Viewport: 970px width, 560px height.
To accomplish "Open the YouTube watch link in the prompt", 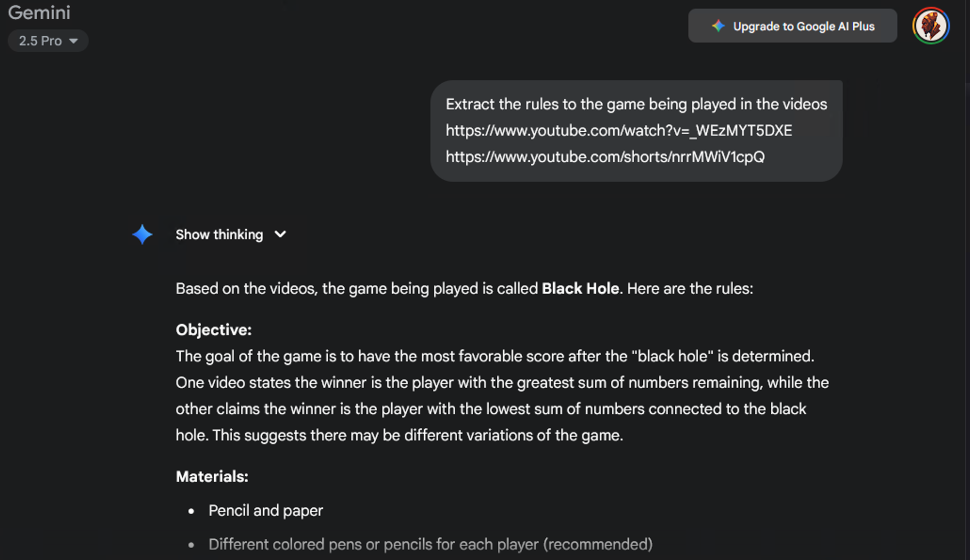I will pyautogui.click(x=618, y=130).
